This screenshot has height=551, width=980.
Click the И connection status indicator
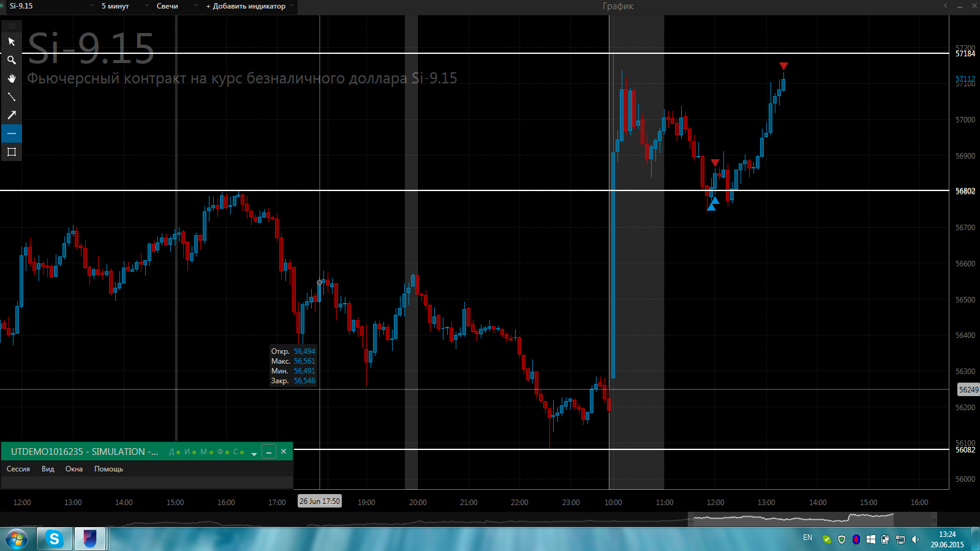pos(190,452)
